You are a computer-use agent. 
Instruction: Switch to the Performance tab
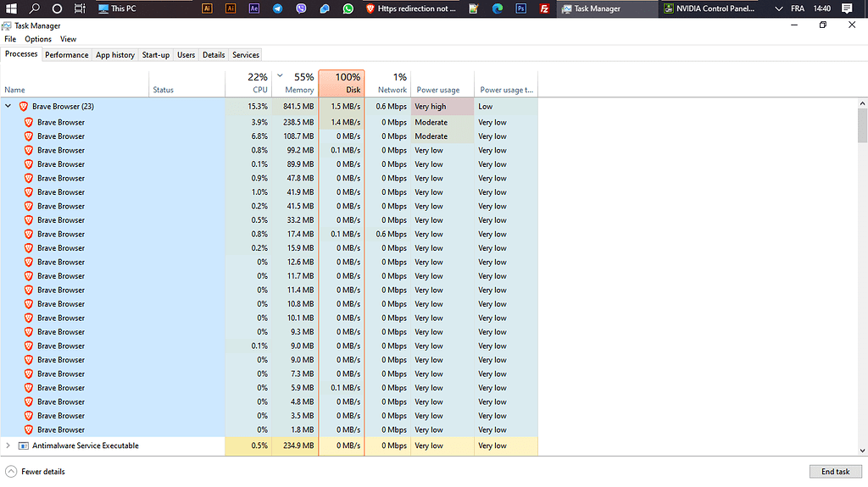(66, 55)
